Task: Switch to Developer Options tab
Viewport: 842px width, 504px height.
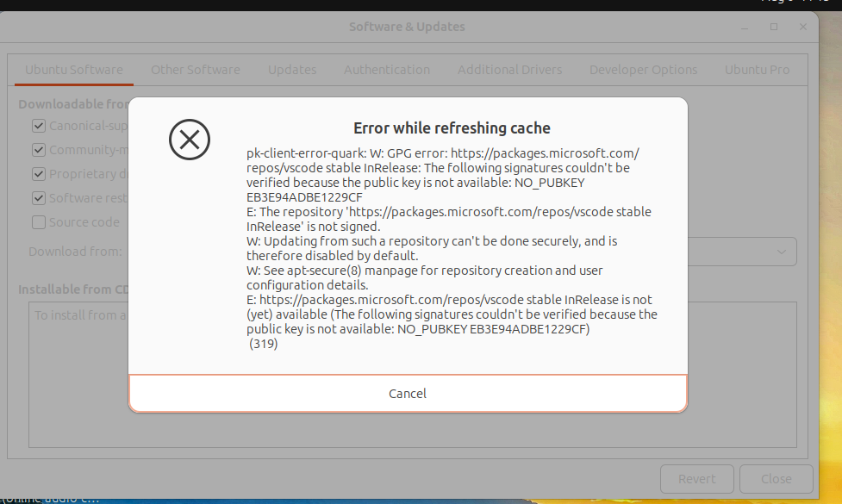Action: tap(643, 70)
